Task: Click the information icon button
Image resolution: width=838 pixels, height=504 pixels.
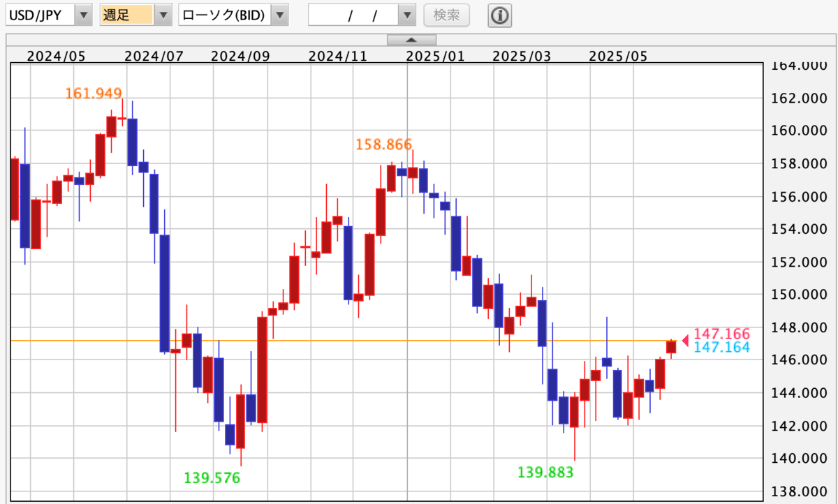Action: (499, 15)
